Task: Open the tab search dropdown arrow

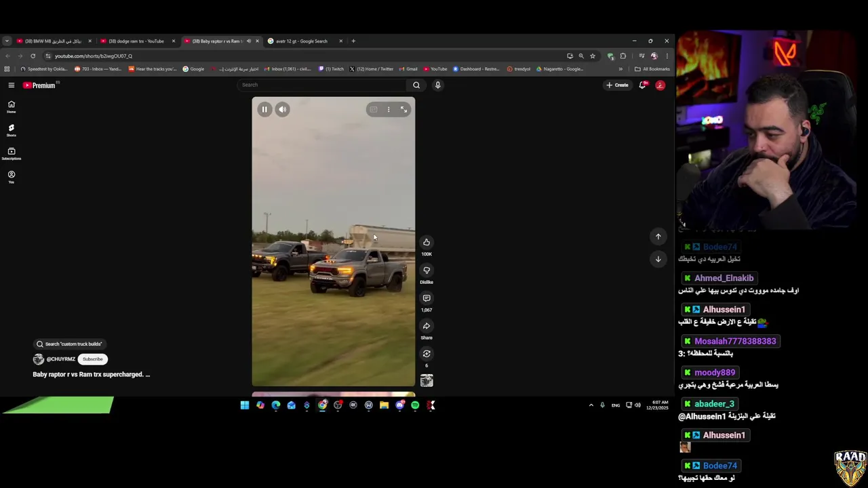Action: 7,41
